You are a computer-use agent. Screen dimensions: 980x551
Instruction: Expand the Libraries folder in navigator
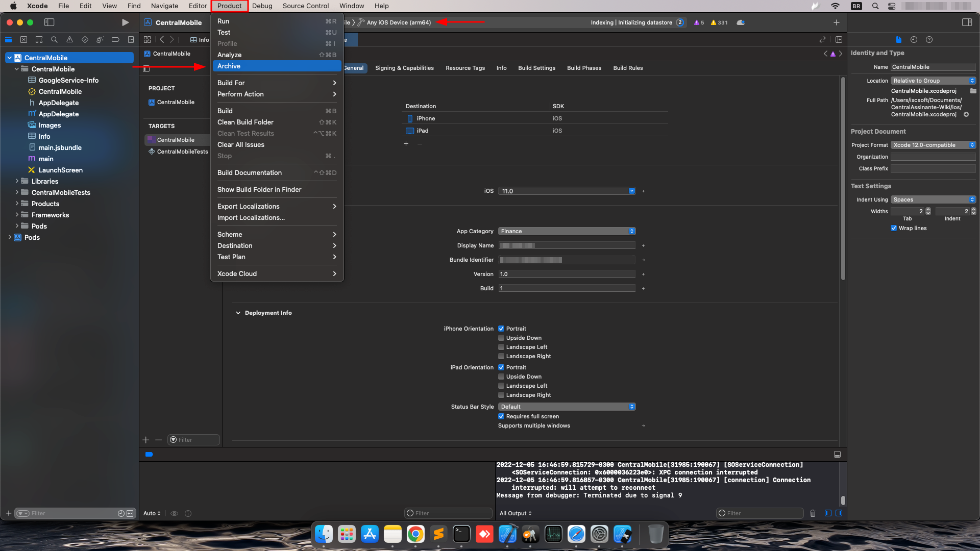tap(17, 181)
